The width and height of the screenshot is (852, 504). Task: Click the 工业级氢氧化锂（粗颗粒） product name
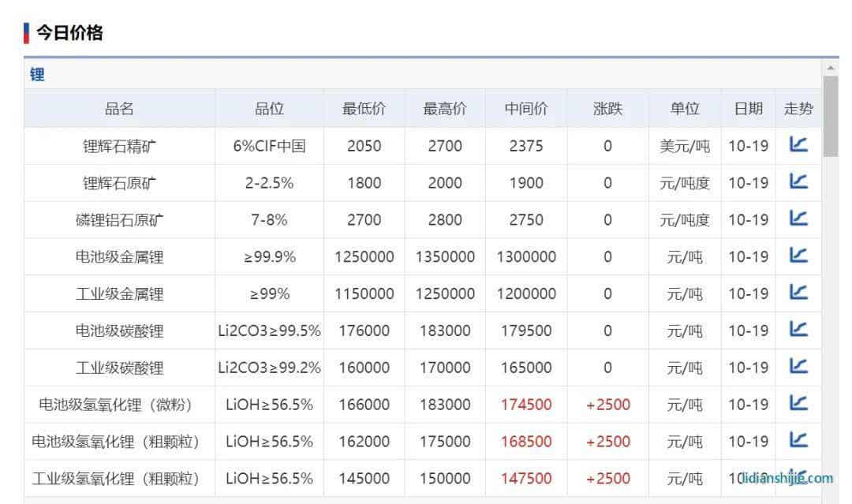pyautogui.click(x=115, y=478)
